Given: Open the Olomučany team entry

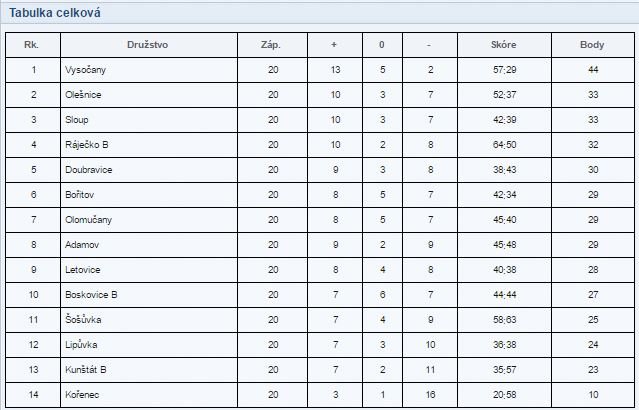Looking at the screenshot, I should coord(88,220).
